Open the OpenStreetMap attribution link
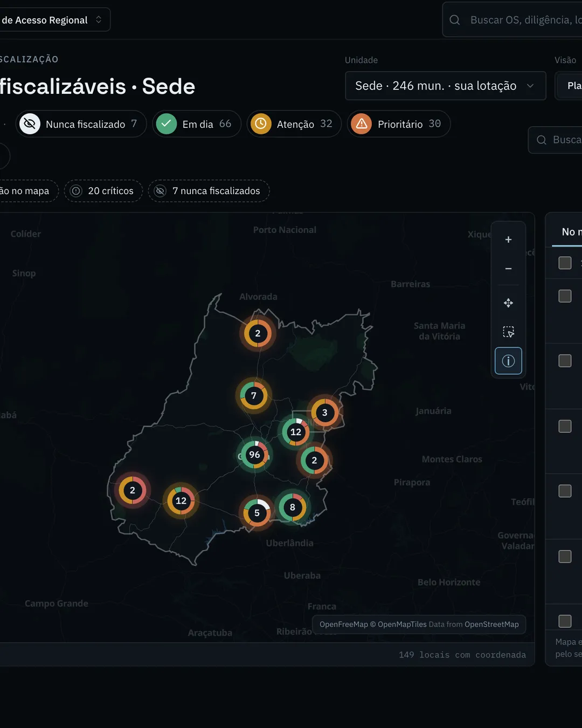Screen dimensions: 582x728 point(491,624)
